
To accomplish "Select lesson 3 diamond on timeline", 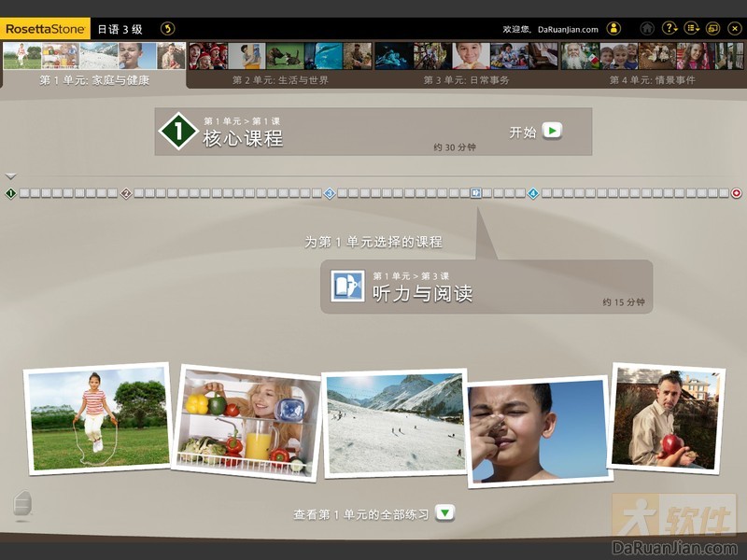I will (x=330, y=193).
